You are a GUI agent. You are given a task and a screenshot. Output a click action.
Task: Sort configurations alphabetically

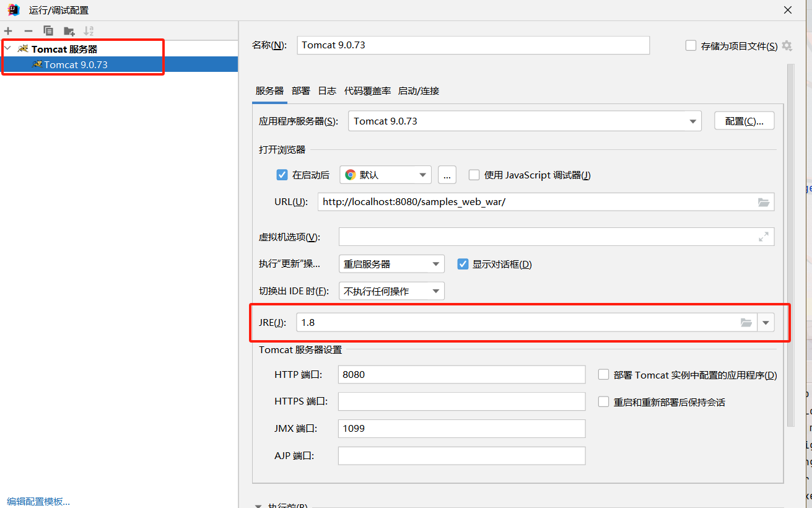coord(89,31)
